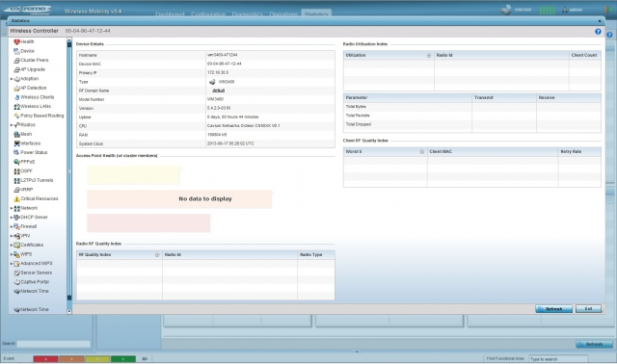
Task: Expand the VPN tree node
Action: click(12, 236)
